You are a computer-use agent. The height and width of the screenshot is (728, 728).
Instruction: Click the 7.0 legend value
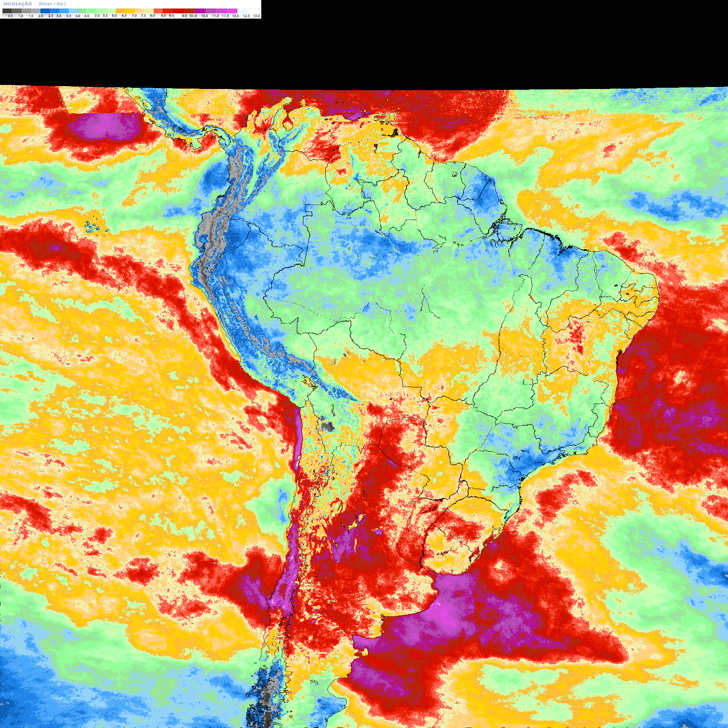134,15
